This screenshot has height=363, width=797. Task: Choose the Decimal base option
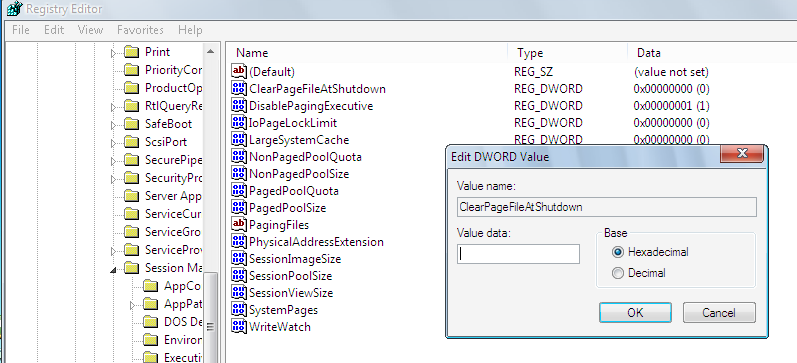[618, 274]
